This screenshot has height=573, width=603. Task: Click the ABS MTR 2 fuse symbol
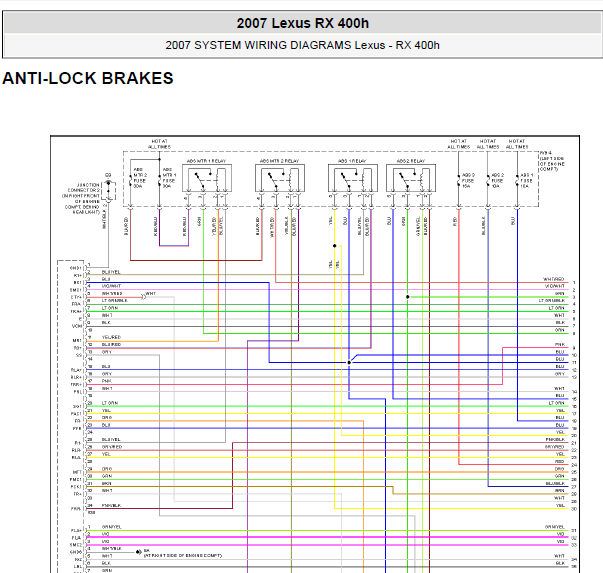pos(130,181)
